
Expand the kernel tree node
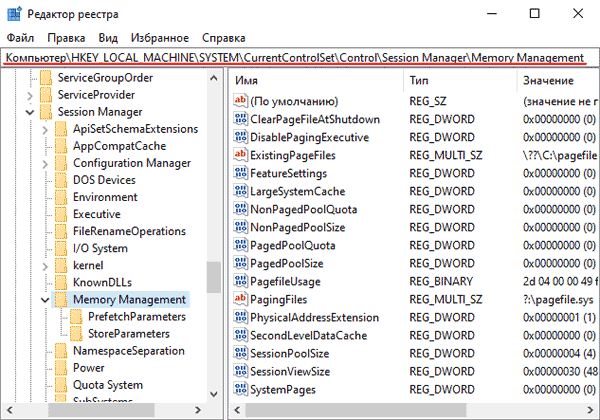pos(45,266)
